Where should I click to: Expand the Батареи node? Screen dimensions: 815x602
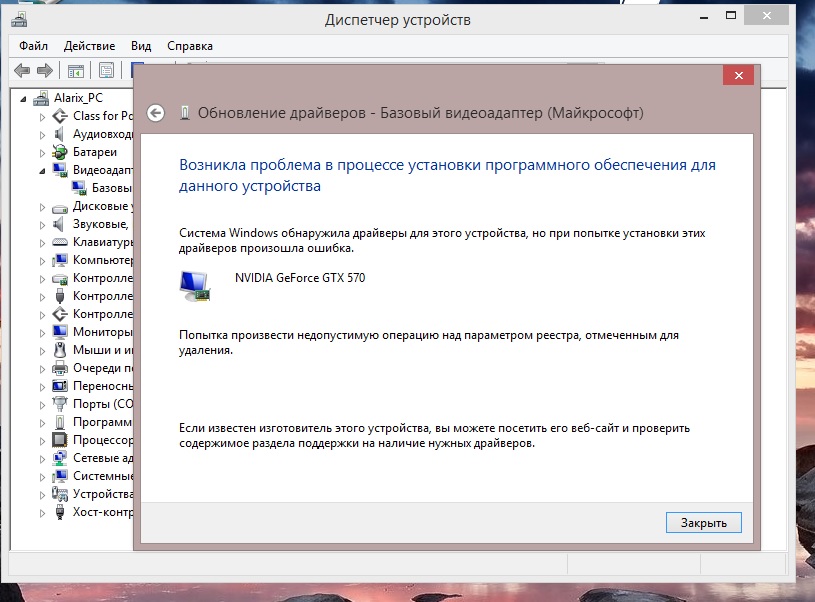coord(43,153)
